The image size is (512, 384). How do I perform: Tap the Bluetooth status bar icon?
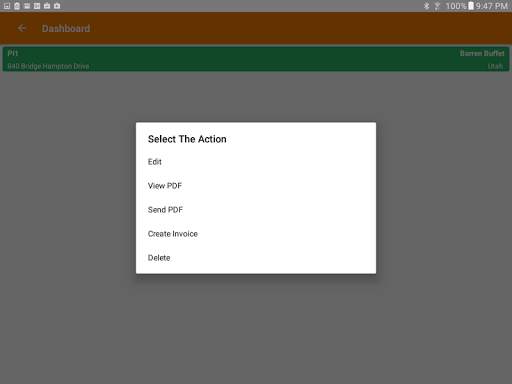(426, 6)
